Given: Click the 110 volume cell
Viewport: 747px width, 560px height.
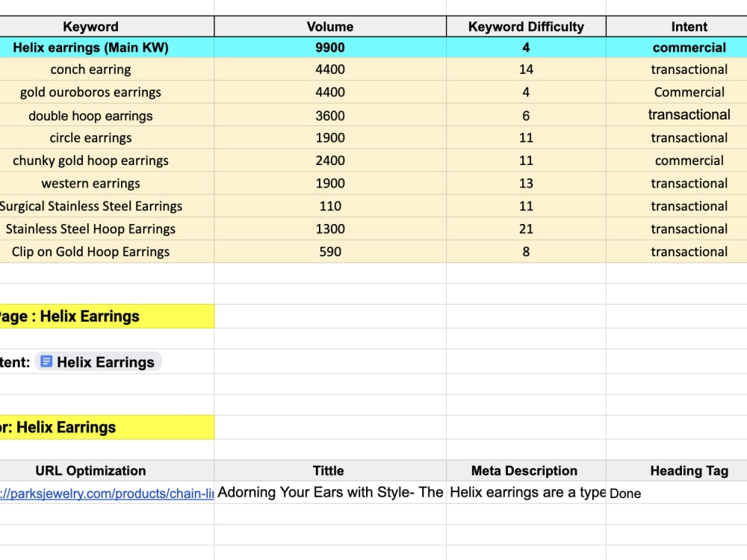Looking at the screenshot, I should (330, 206).
